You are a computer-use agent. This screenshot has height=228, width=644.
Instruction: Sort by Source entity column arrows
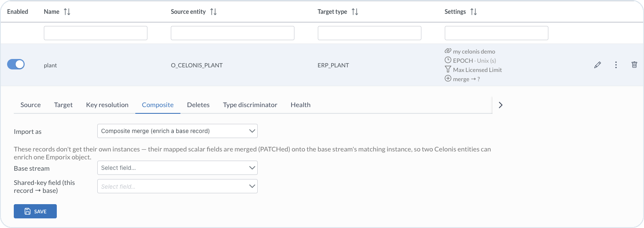[x=213, y=12]
